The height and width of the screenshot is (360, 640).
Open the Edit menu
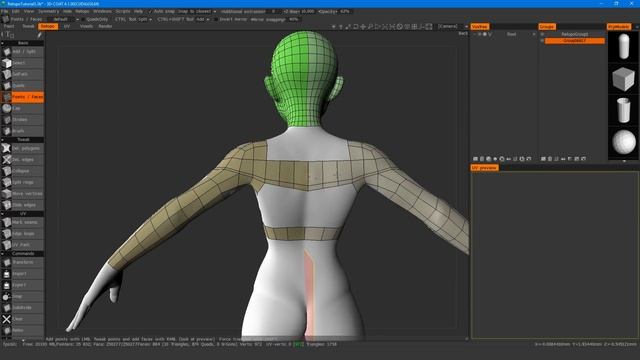[16, 11]
